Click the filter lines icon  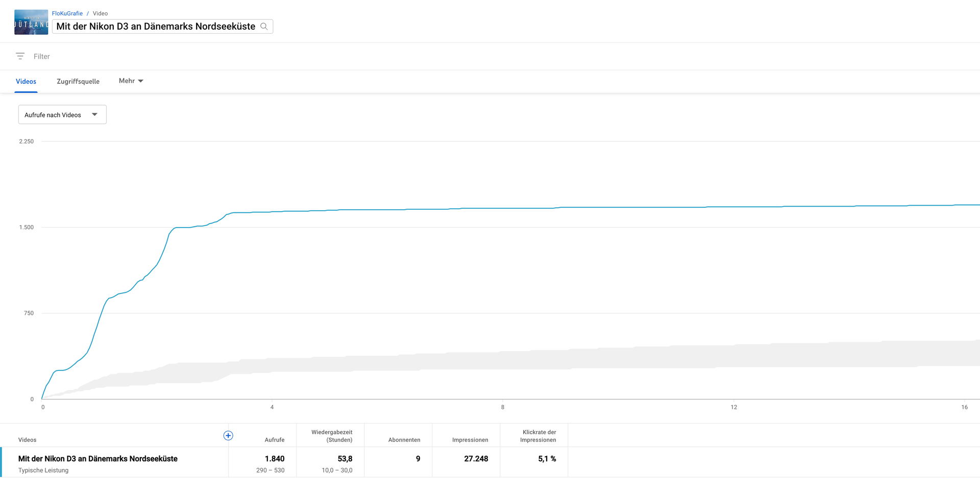click(20, 56)
